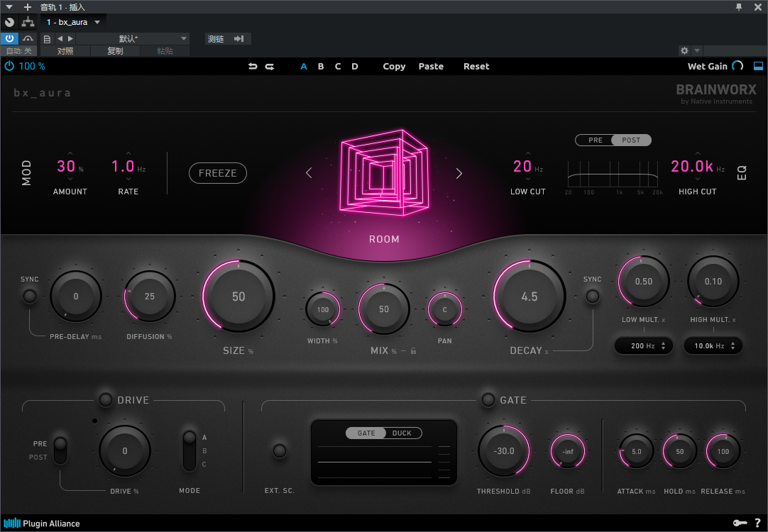Screen dimensions: 768x532
Task: Expand the top-left window menu triangle
Action: 9,7
